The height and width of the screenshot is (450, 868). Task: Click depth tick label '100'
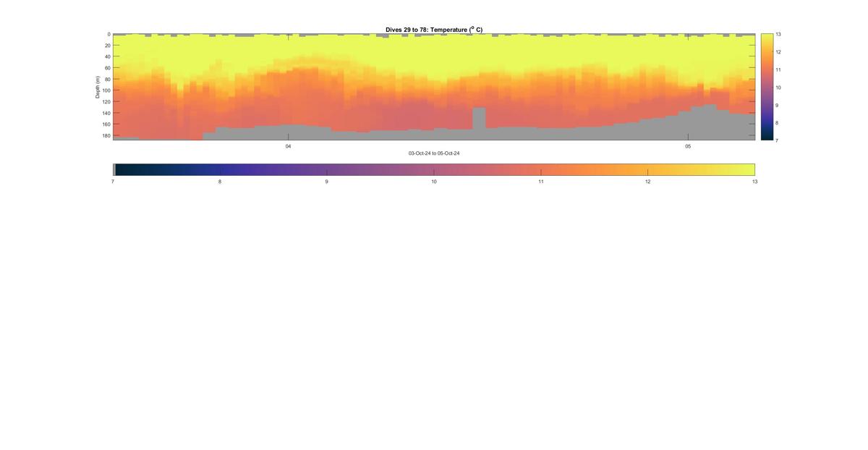106,90
